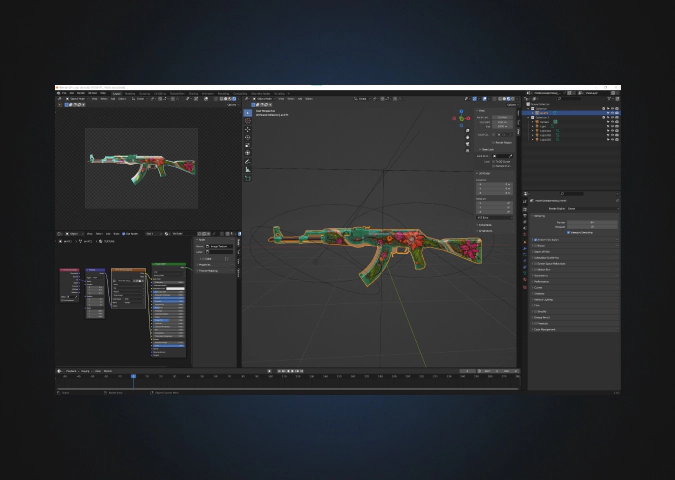Click the Image Texture node header
675x480 pixels.
126,269
